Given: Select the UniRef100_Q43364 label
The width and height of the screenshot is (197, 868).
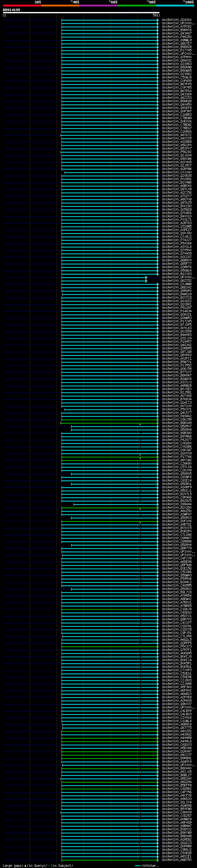Looking at the screenshot, I should click(x=177, y=94).
